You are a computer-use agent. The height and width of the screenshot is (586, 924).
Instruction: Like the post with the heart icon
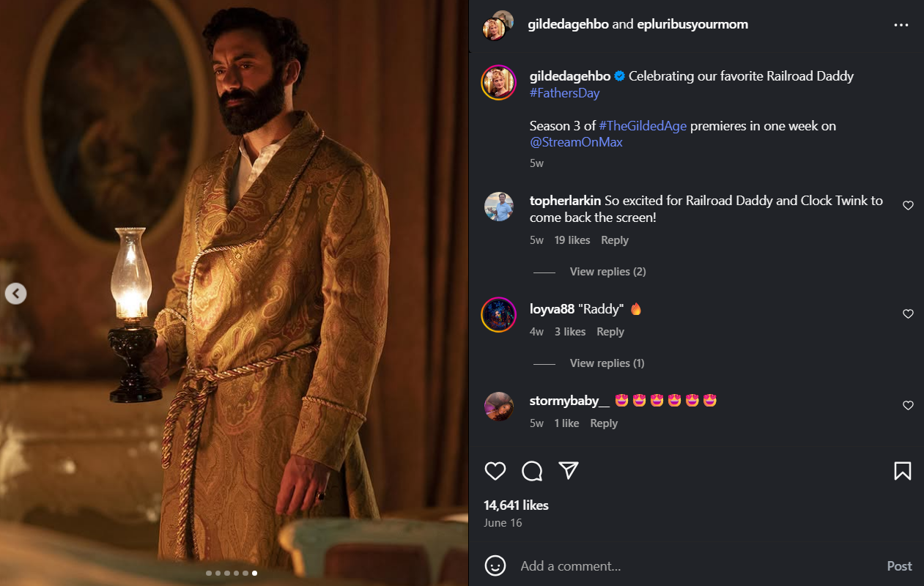[495, 471]
